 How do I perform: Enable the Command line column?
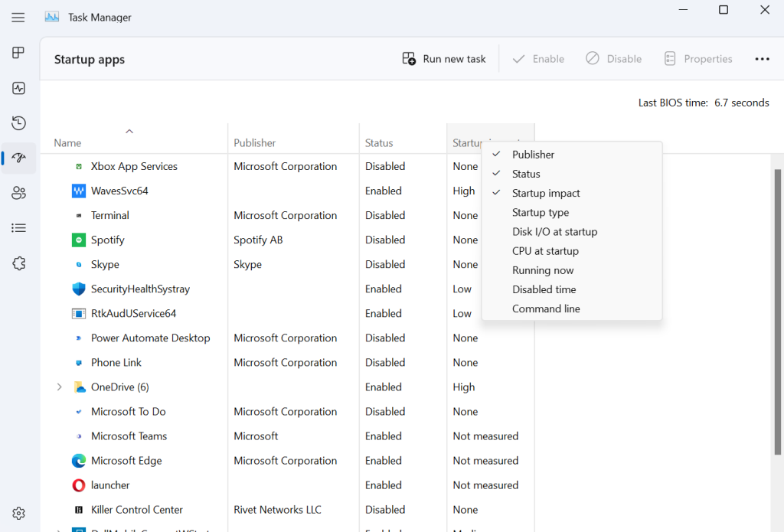click(572, 308)
